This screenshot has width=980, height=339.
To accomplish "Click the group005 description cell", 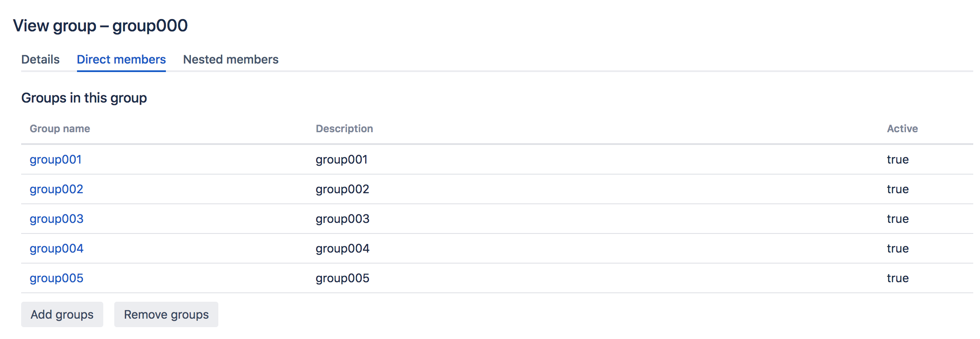I will click(x=342, y=278).
